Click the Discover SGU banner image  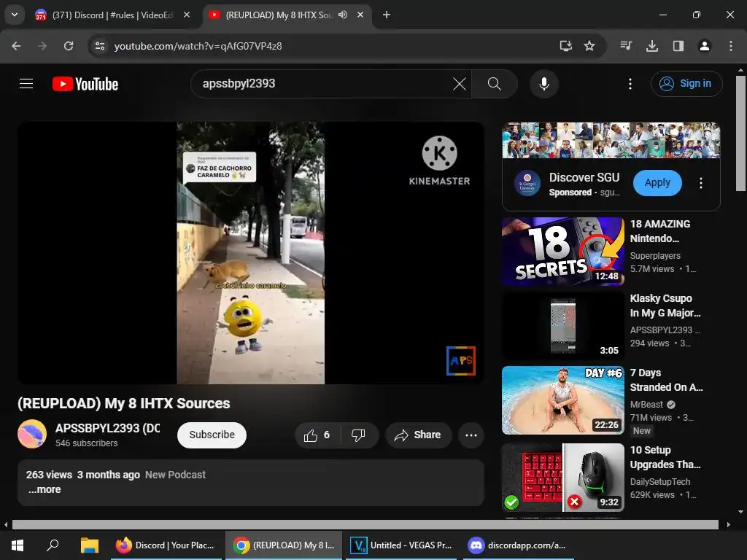coord(611,141)
